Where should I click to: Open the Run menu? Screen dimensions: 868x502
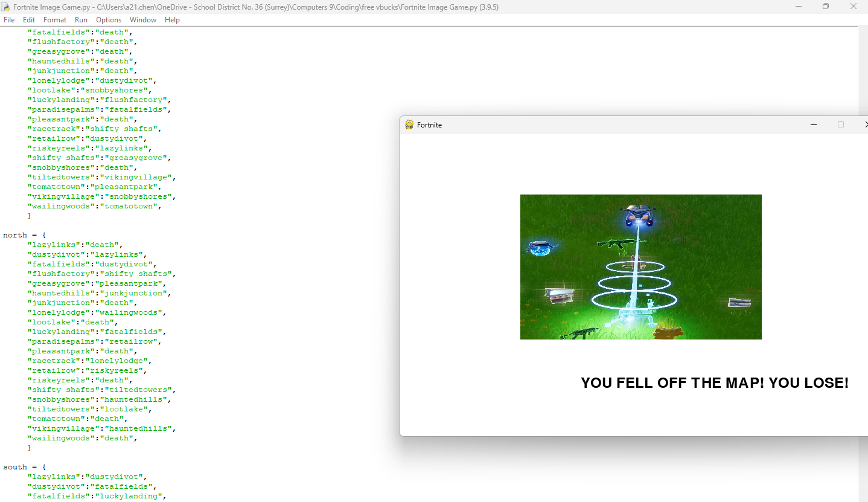tap(81, 20)
